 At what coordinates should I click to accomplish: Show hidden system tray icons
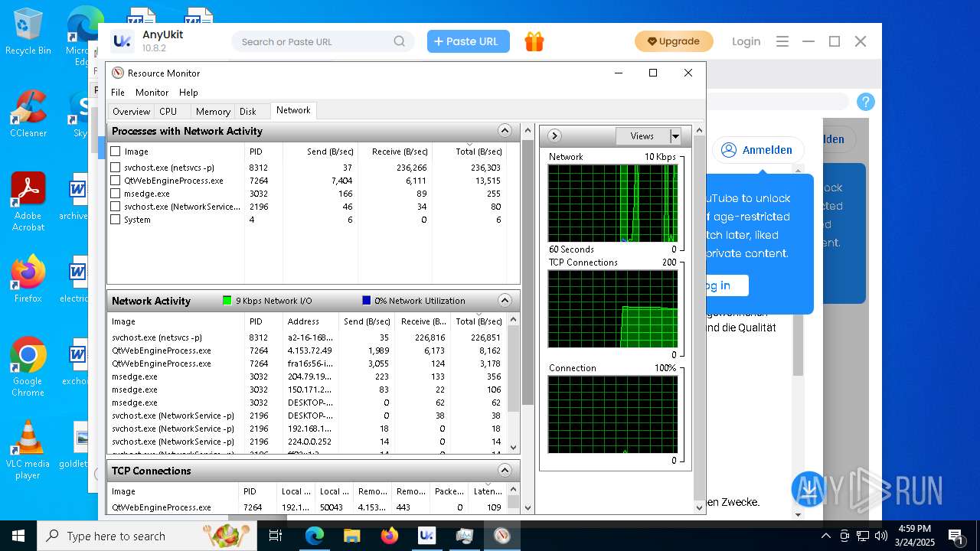(826, 536)
